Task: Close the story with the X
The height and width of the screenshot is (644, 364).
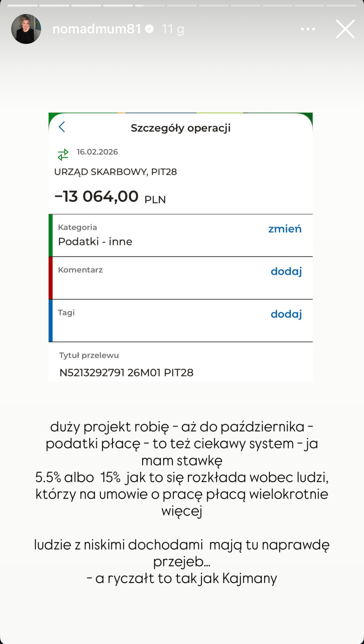Action: (345, 29)
